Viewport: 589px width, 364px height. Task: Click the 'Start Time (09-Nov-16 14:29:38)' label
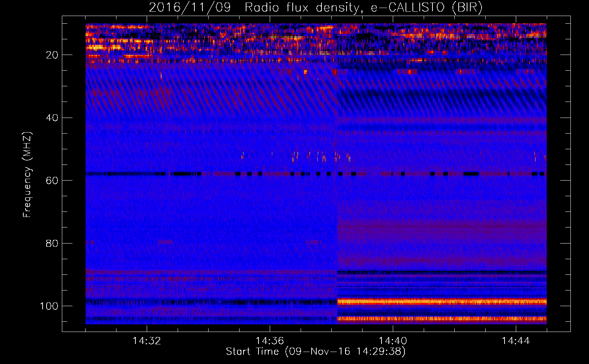pyautogui.click(x=316, y=352)
